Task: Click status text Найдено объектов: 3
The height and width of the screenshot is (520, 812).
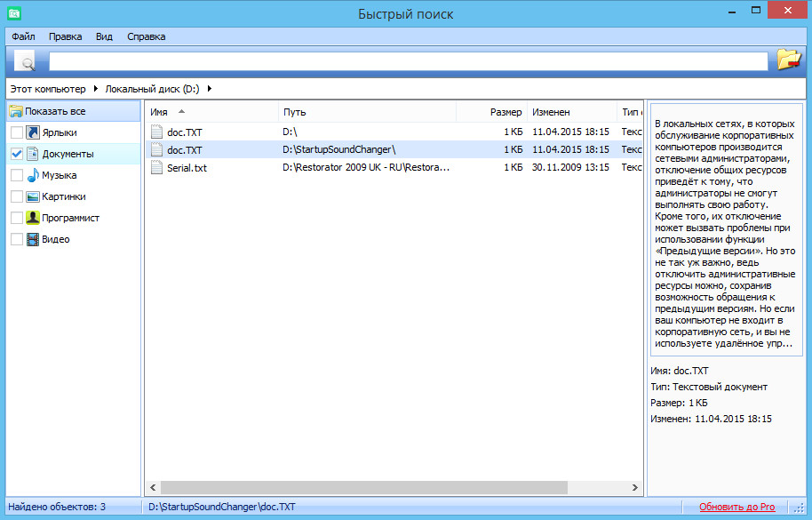Action: click(x=57, y=507)
